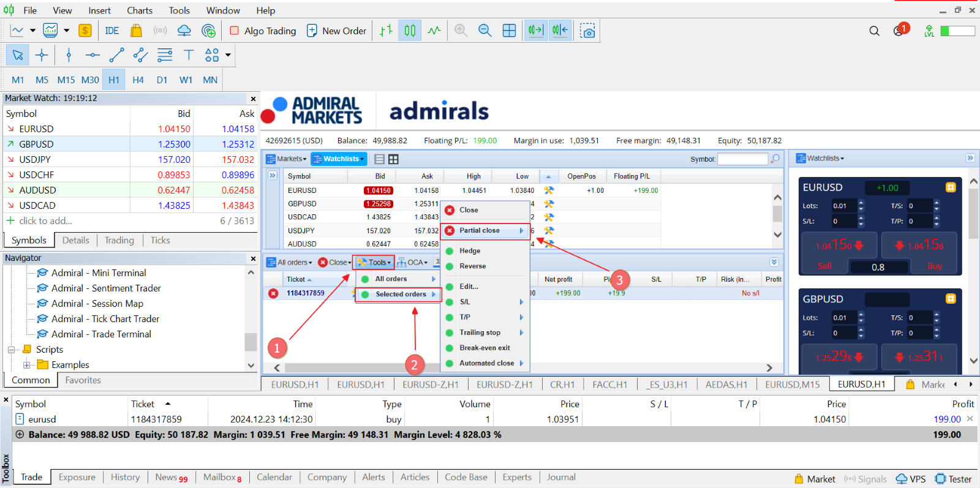Click the trade terminal Symbol input field
This screenshot has height=488, width=980.
point(742,159)
